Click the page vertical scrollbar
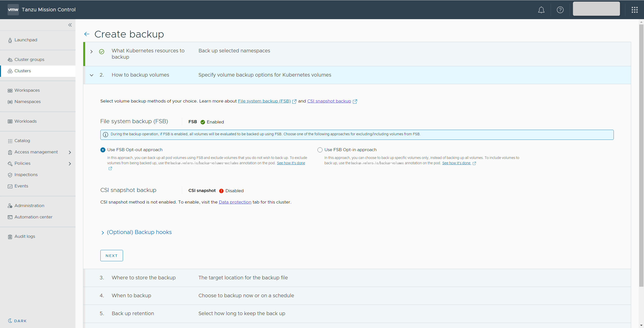 coord(641,151)
